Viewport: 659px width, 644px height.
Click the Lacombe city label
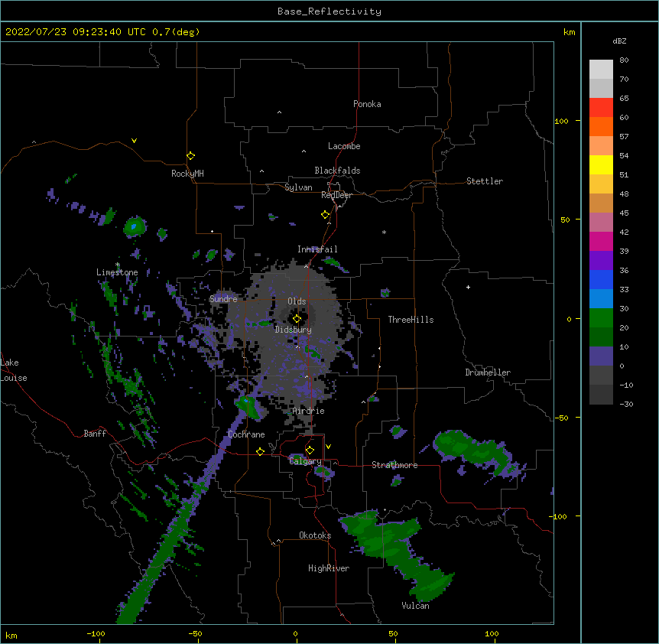click(344, 146)
